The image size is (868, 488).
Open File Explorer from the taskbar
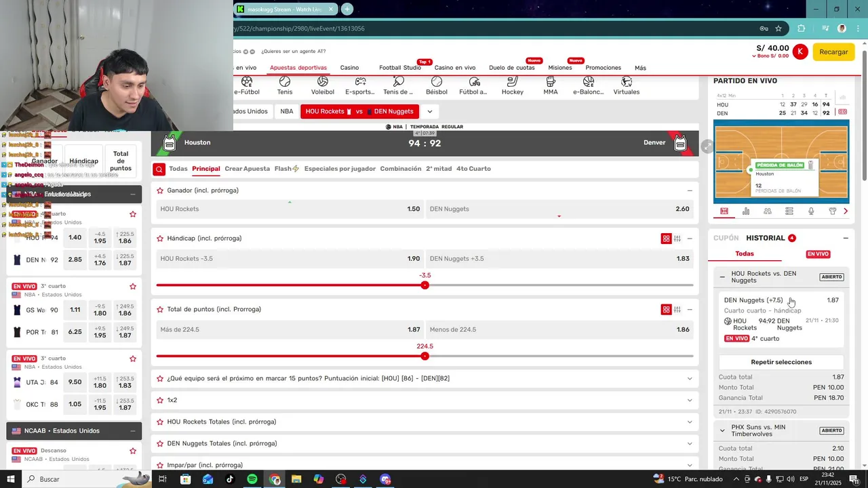point(296,479)
